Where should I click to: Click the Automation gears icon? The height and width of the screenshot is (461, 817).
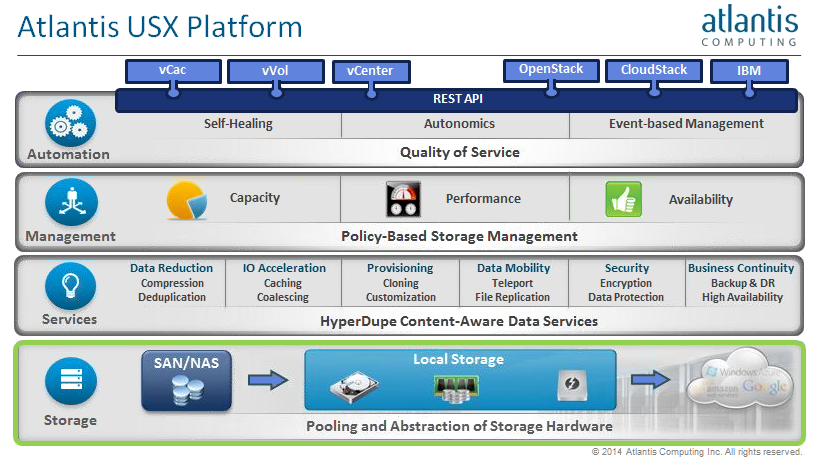pyautogui.click(x=70, y=123)
